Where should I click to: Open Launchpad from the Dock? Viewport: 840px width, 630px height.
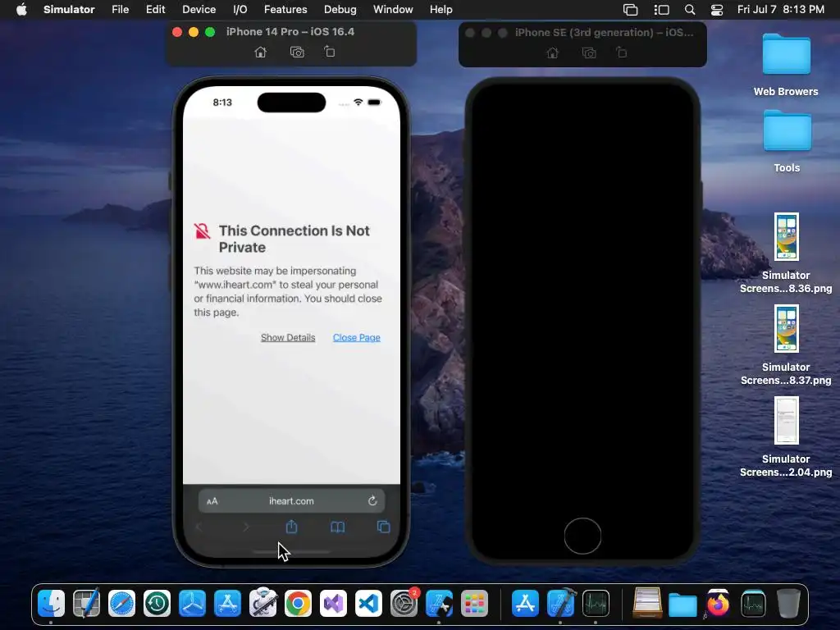[474, 603]
